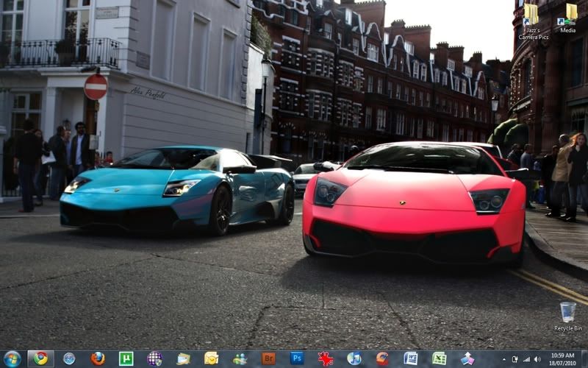Image resolution: width=588 pixels, height=368 pixels.
Task: Show hidden system tray icons
Action: 504,359
